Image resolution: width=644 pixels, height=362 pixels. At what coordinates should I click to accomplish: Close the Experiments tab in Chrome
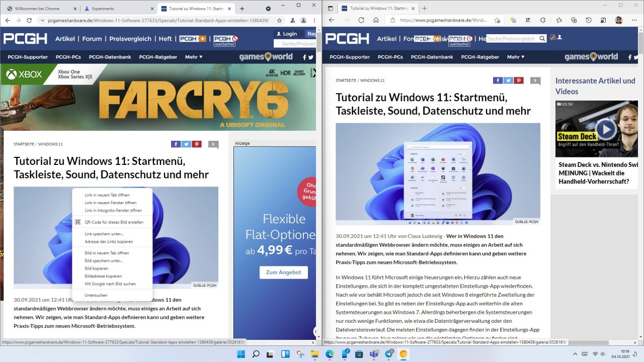[151, 9]
